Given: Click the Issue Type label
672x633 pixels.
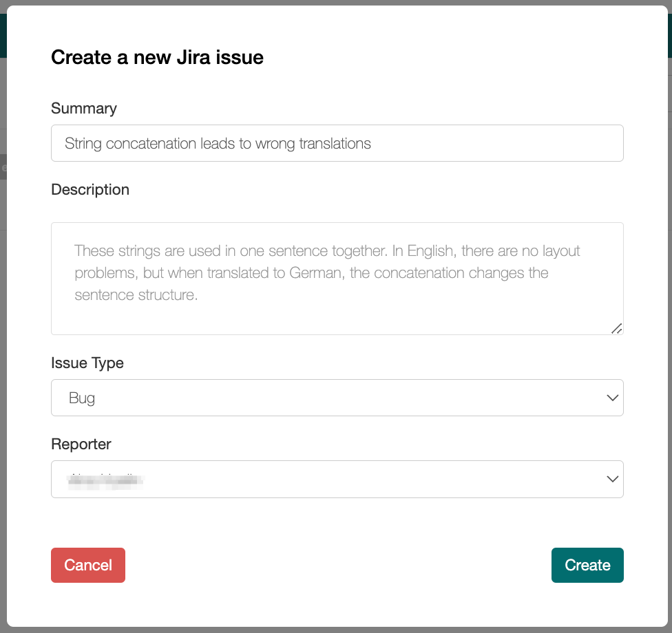Looking at the screenshot, I should coord(87,363).
